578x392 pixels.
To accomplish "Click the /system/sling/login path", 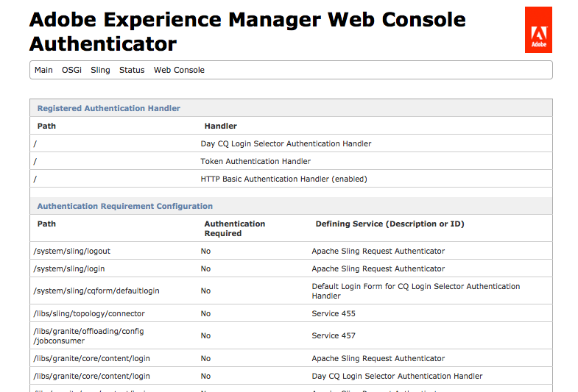I will [x=69, y=268].
